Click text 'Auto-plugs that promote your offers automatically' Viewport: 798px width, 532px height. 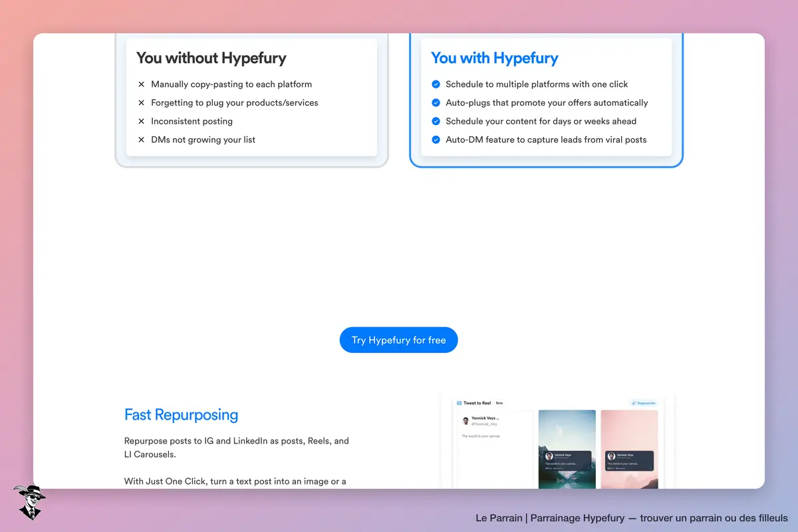(547, 102)
